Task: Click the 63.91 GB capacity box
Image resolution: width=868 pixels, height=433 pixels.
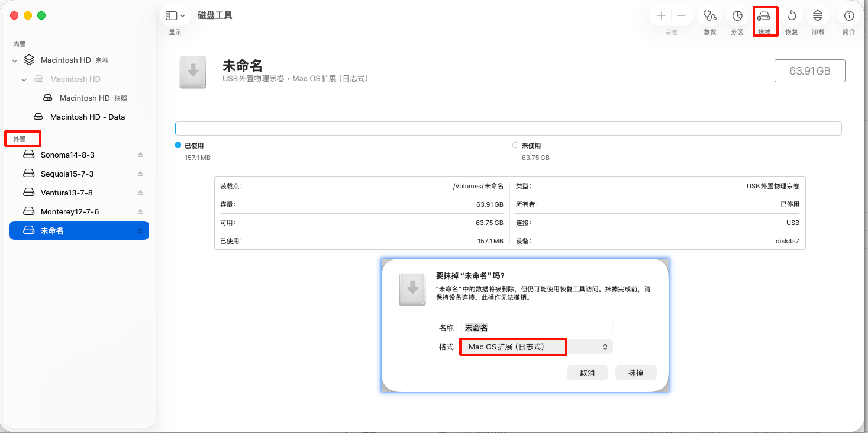Action: (810, 71)
